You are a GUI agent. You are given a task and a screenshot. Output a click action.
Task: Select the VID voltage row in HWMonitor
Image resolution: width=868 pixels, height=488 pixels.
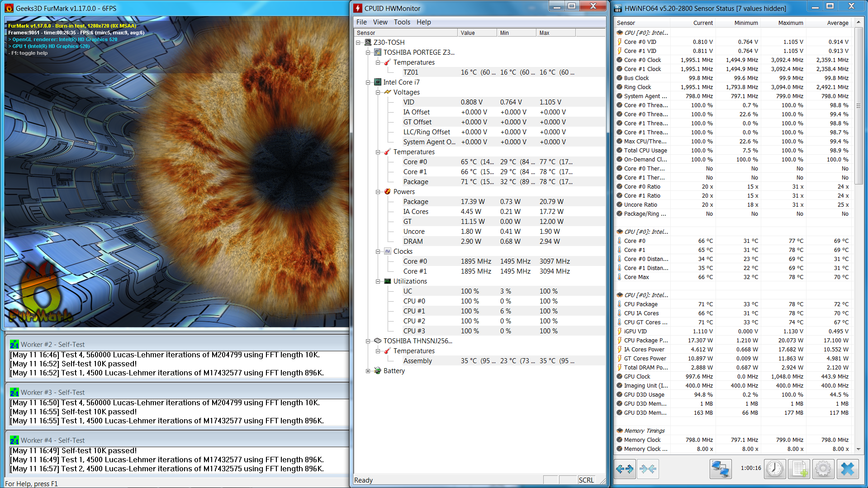[480, 102]
